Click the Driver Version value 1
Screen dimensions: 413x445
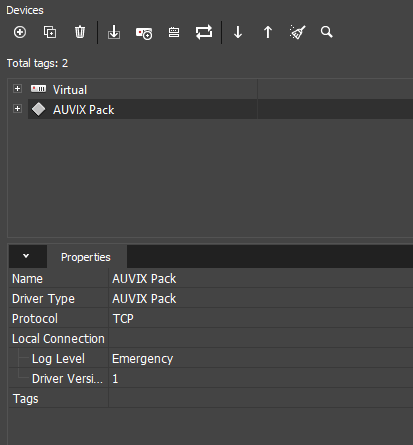[x=261, y=379]
